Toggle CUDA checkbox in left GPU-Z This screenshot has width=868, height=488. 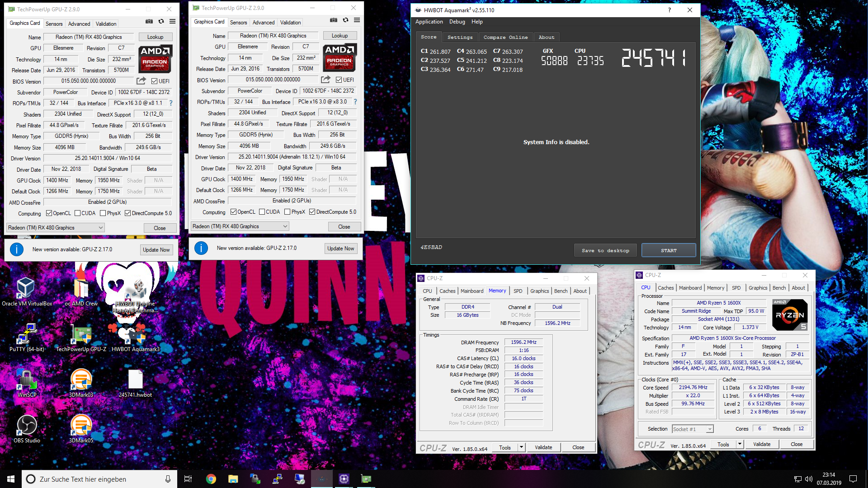tap(77, 213)
